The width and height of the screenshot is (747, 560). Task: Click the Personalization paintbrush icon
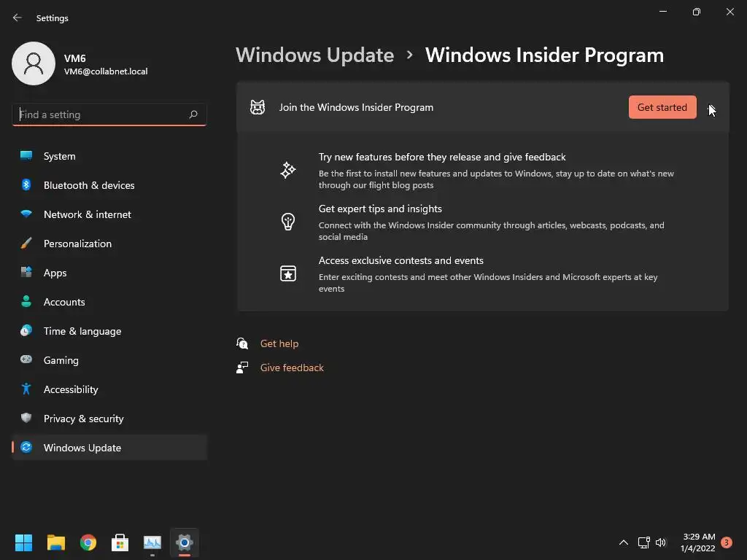pos(26,244)
